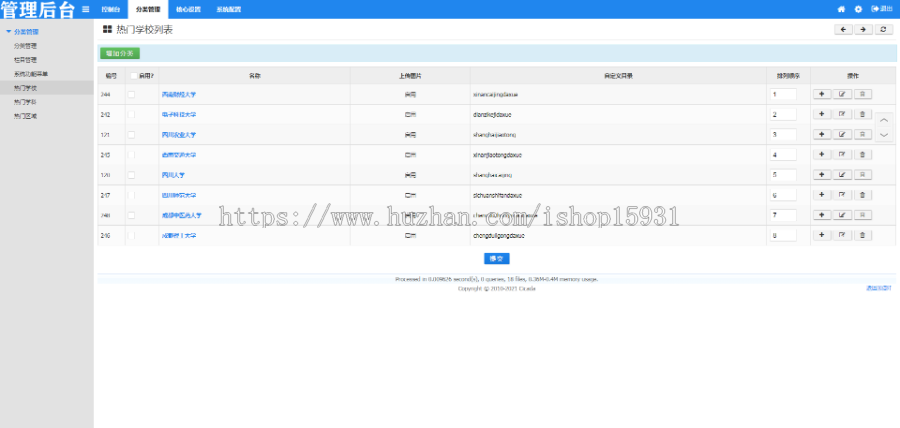Open the 系统配置 tab

[x=228, y=9]
